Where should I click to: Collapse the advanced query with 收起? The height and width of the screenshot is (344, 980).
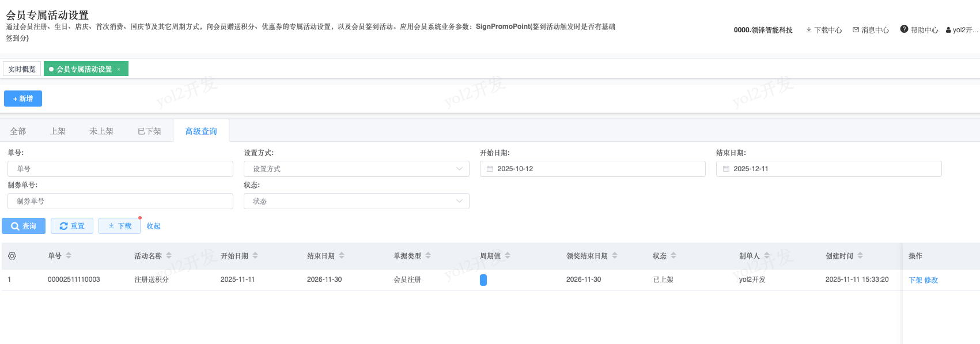tap(153, 226)
